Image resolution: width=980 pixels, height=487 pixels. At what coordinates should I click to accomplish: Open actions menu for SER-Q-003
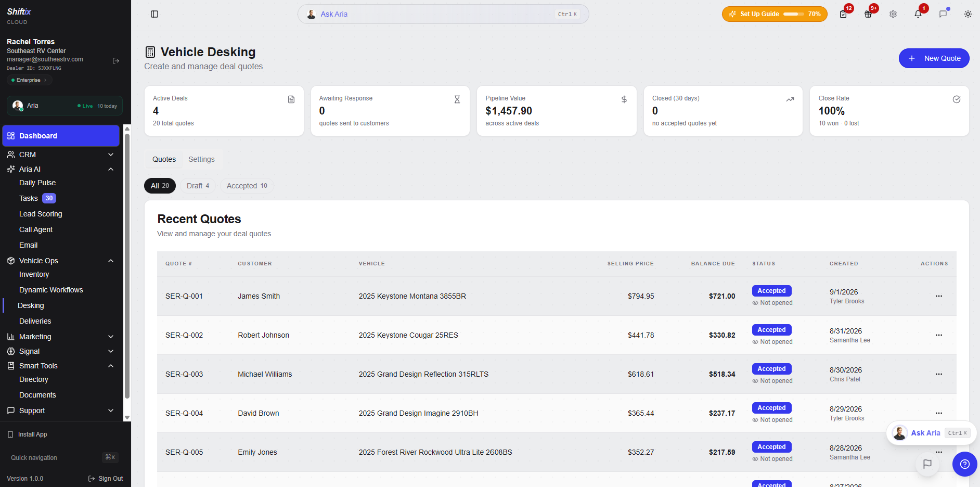pyautogui.click(x=939, y=374)
